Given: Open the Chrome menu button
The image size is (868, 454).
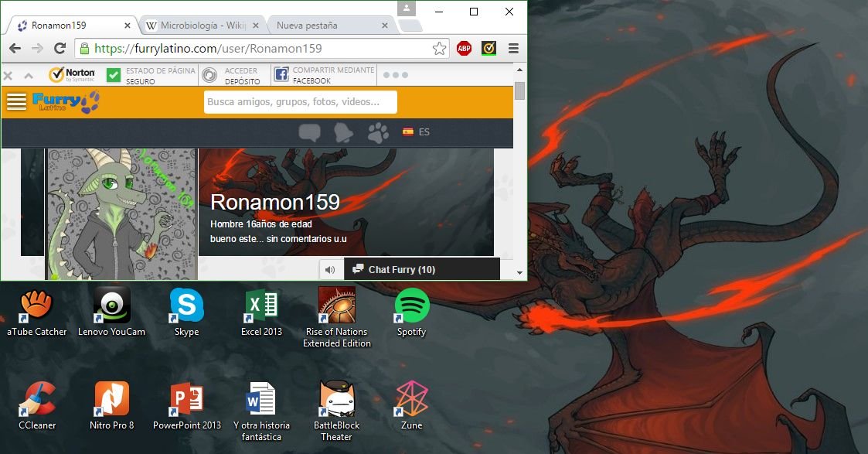Looking at the screenshot, I should (513, 49).
